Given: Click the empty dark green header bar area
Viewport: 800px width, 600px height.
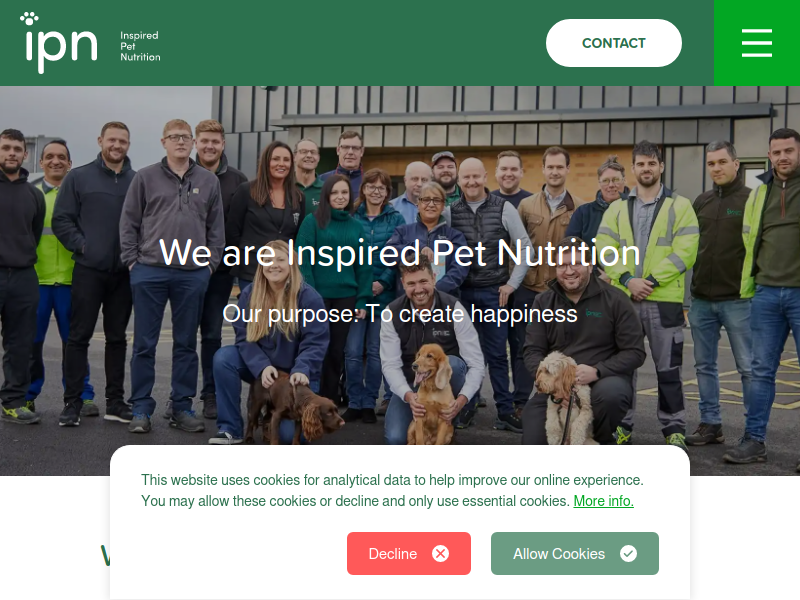Looking at the screenshot, I should [352, 43].
